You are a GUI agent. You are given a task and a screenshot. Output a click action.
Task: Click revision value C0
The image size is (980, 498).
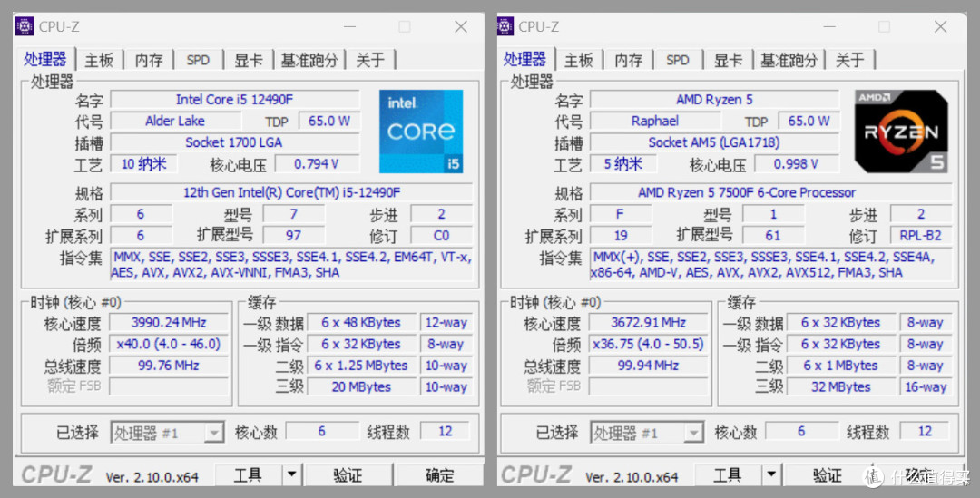(x=441, y=236)
